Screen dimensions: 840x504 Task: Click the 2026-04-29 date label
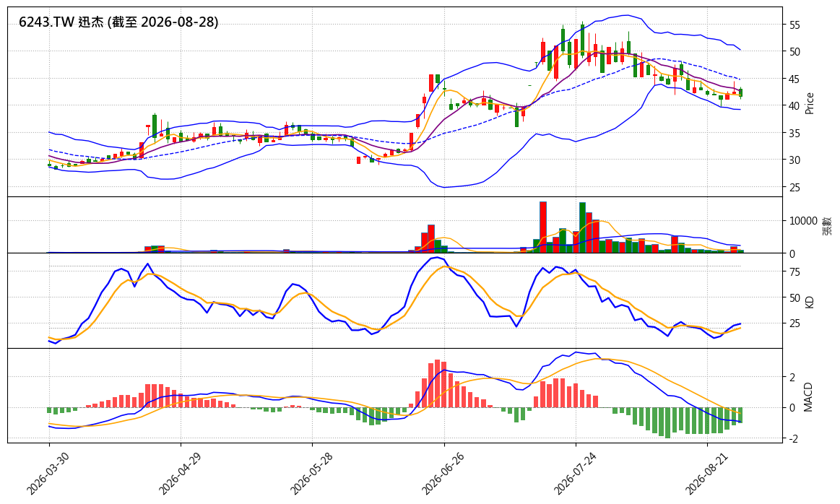(179, 474)
